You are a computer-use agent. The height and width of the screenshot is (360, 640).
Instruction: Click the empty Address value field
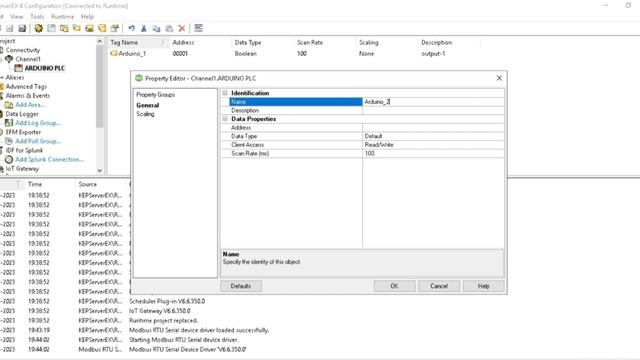(433, 128)
